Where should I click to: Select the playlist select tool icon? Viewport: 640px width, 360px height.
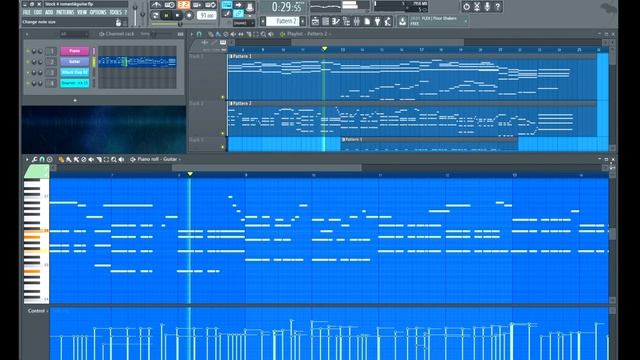coord(256,34)
